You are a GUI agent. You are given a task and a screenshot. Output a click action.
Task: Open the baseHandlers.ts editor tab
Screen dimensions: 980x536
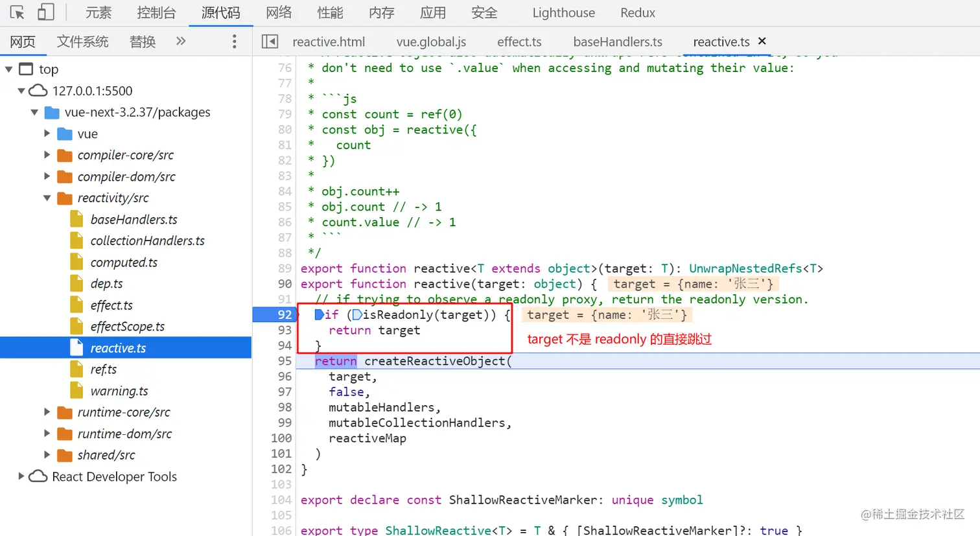[618, 41]
